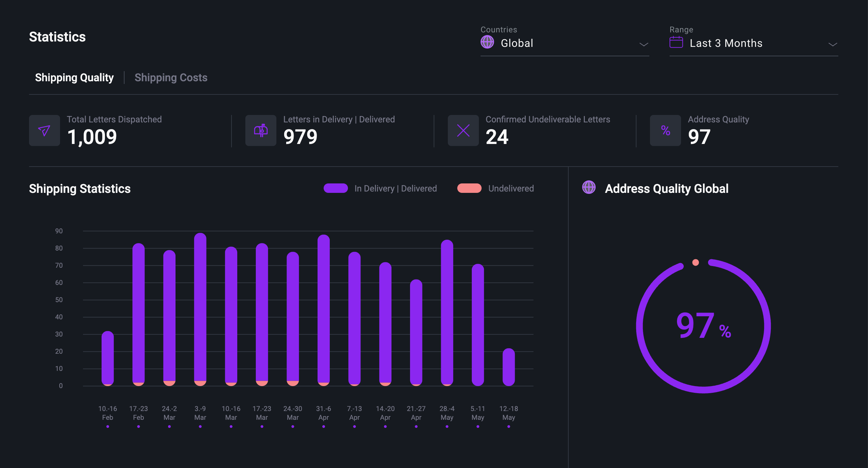Click the dot below the 12.-18 May label

[509, 427]
